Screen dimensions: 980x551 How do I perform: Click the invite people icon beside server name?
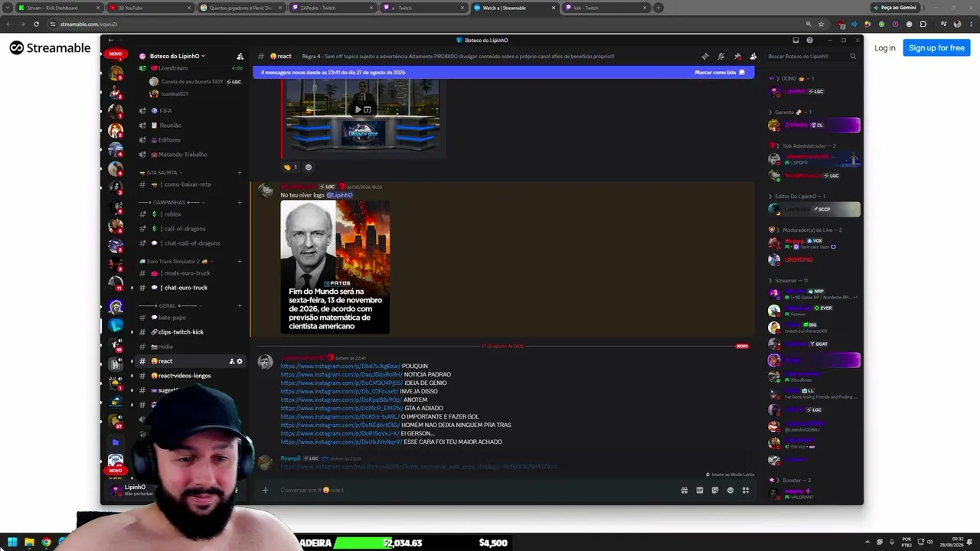[240, 56]
